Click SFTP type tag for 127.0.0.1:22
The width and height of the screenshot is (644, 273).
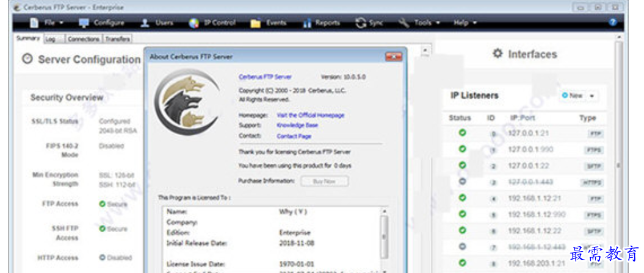594,166
